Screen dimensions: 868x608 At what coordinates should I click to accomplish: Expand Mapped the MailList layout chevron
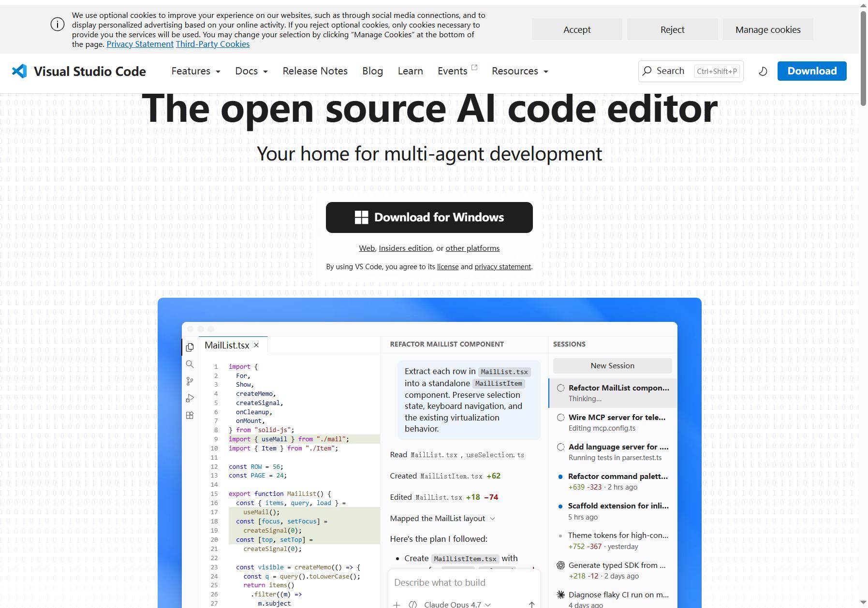point(492,519)
